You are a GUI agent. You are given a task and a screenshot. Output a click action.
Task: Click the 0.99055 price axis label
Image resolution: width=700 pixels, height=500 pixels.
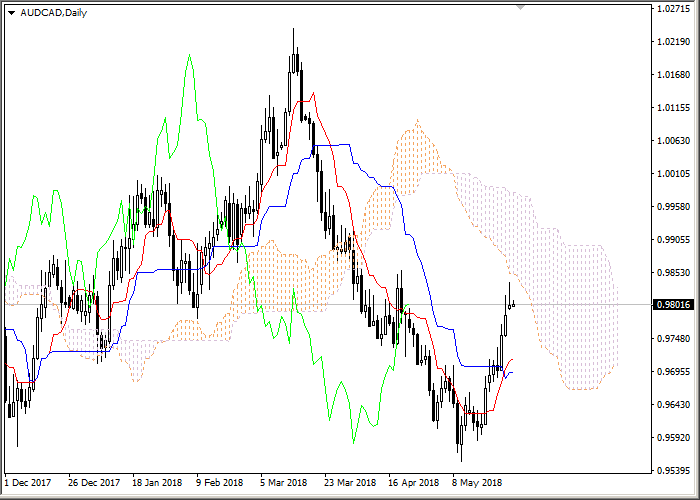676,240
